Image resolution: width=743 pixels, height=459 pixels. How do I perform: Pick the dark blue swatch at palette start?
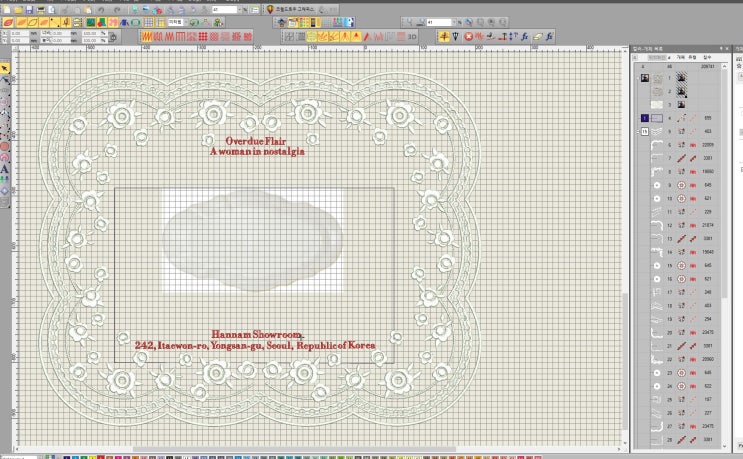point(67,458)
